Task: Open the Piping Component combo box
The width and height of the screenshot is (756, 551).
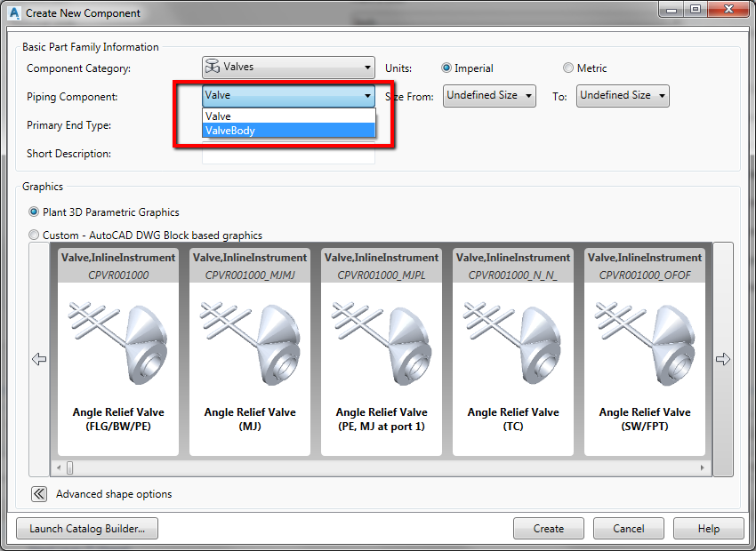Action: click(x=288, y=95)
